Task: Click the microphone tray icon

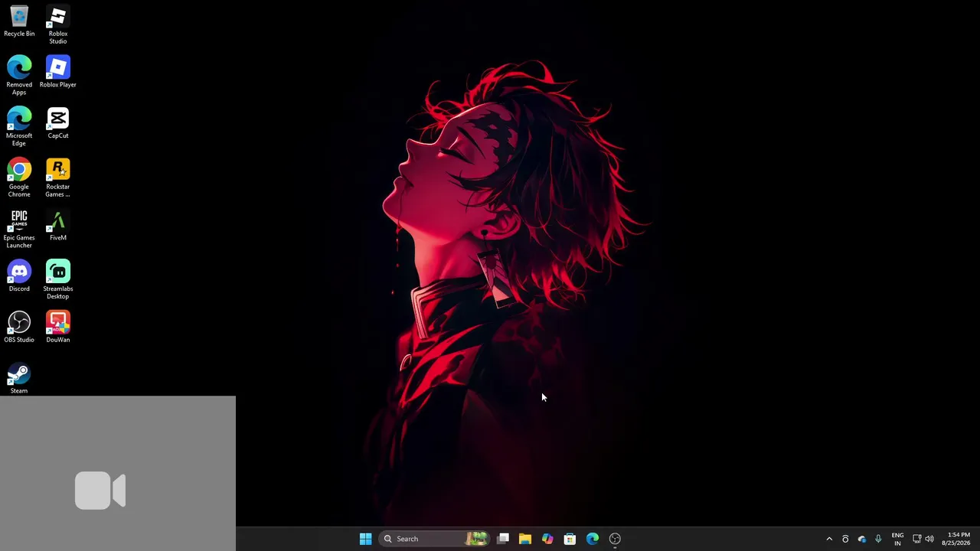Action: coord(878,539)
